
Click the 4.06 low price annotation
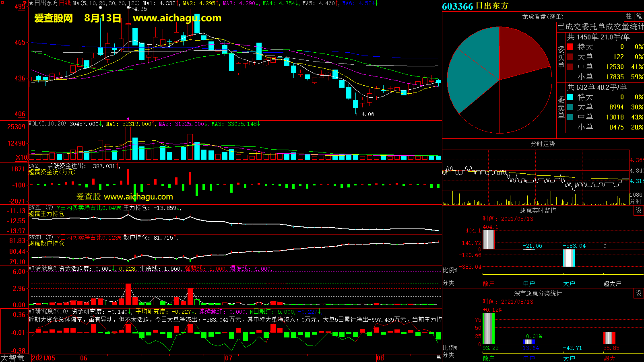tap(367, 114)
